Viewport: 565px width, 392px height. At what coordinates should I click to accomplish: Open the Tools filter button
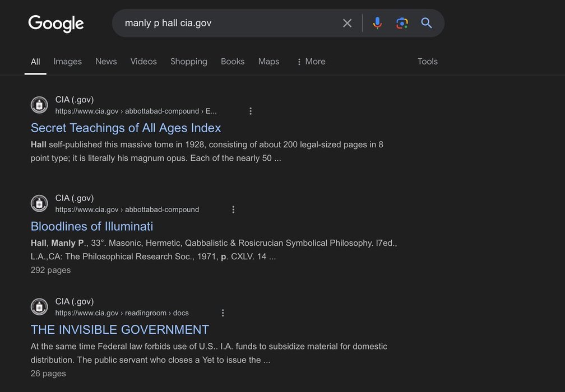click(x=427, y=62)
